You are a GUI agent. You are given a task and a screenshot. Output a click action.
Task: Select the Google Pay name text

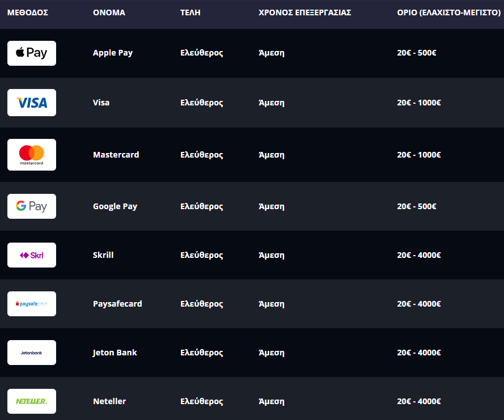[x=115, y=207]
